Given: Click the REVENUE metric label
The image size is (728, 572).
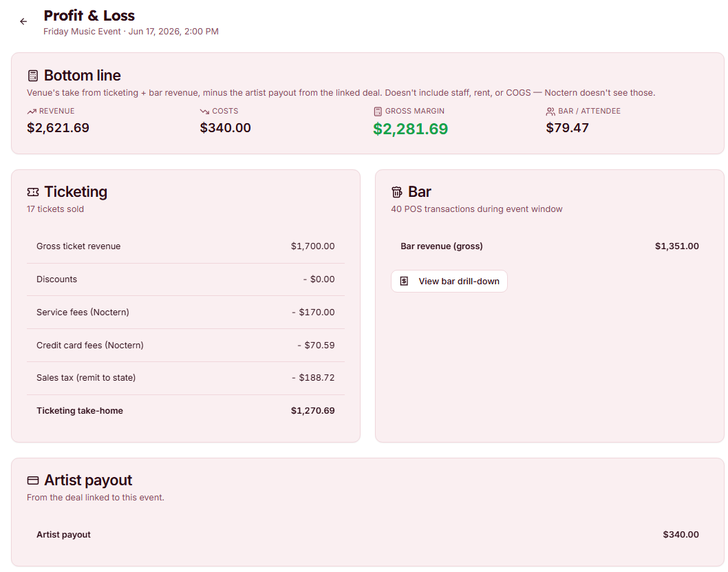Looking at the screenshot, I should (x=56, y=111).
